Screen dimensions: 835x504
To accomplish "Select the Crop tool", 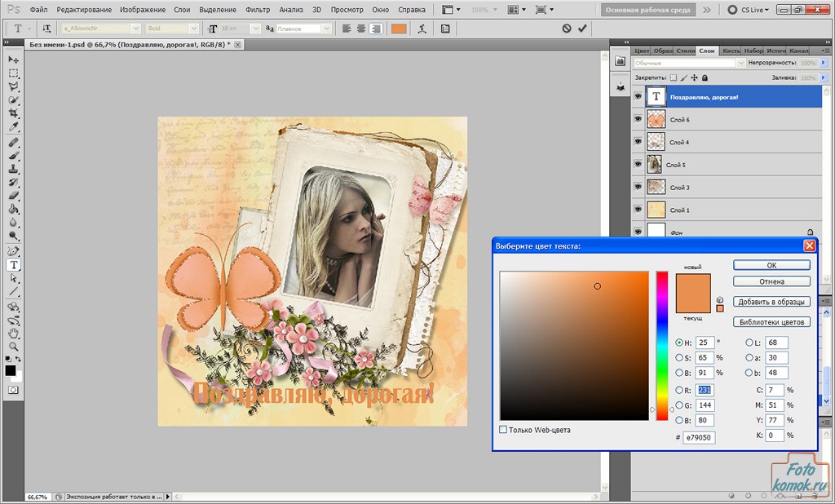I will [14, 113].
